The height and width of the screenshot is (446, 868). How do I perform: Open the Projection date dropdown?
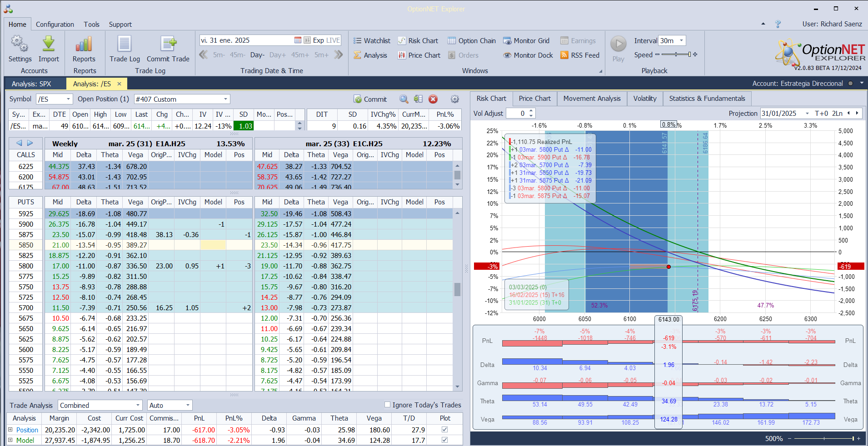click(807, 114)
